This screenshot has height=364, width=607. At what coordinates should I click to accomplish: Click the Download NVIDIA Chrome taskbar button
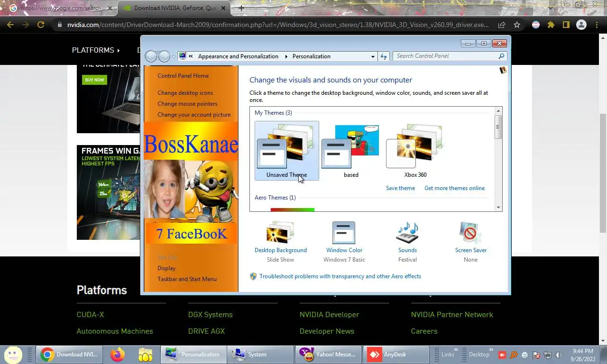pyautogui.click(x=69, y=355)
